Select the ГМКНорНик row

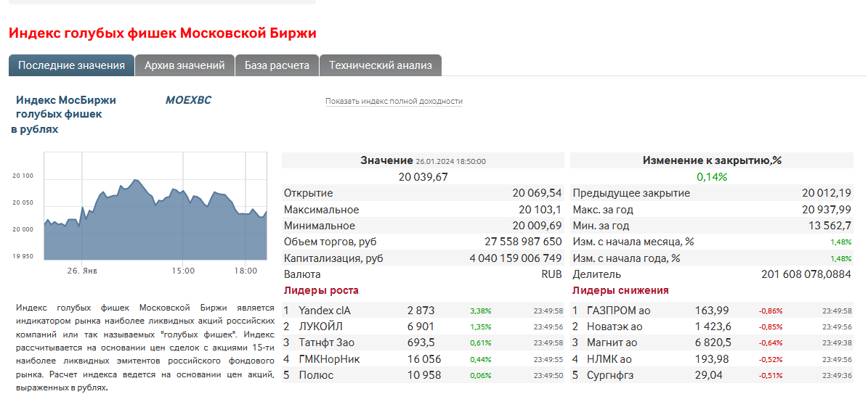point(423,359)
